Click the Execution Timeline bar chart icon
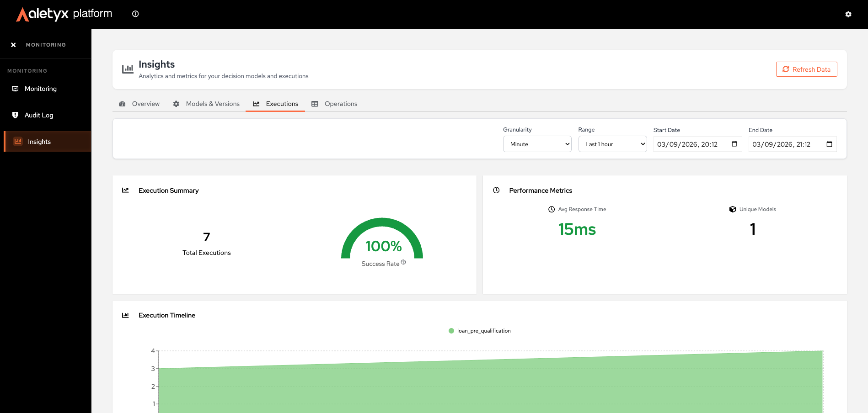This screenshot has width=868, height=413. 125,315
